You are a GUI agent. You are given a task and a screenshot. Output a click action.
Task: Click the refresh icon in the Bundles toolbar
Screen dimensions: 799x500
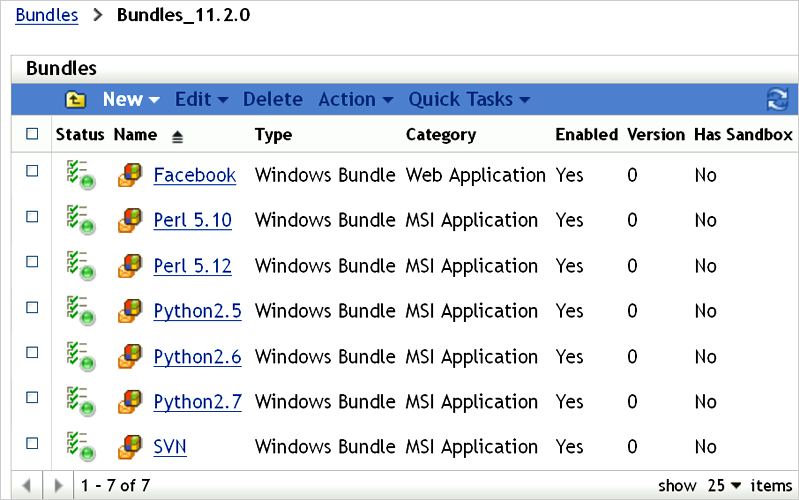[777, 99]
